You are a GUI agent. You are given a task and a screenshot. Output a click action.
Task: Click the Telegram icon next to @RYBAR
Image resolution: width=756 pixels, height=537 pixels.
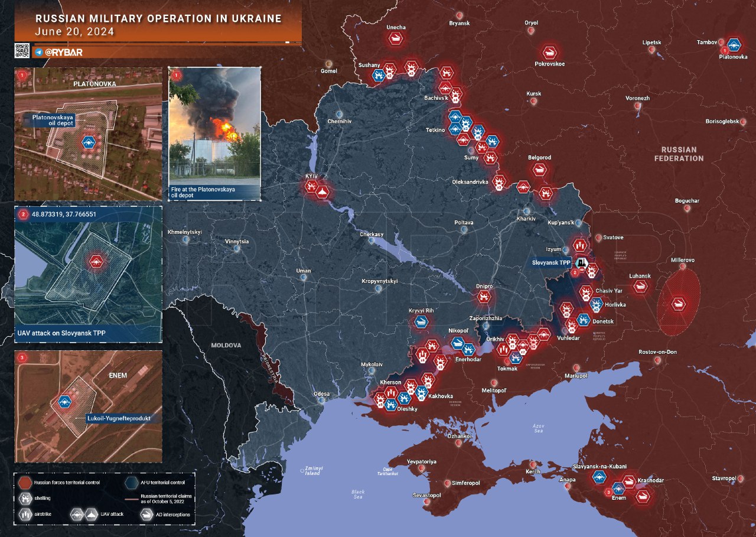[39, 52]
